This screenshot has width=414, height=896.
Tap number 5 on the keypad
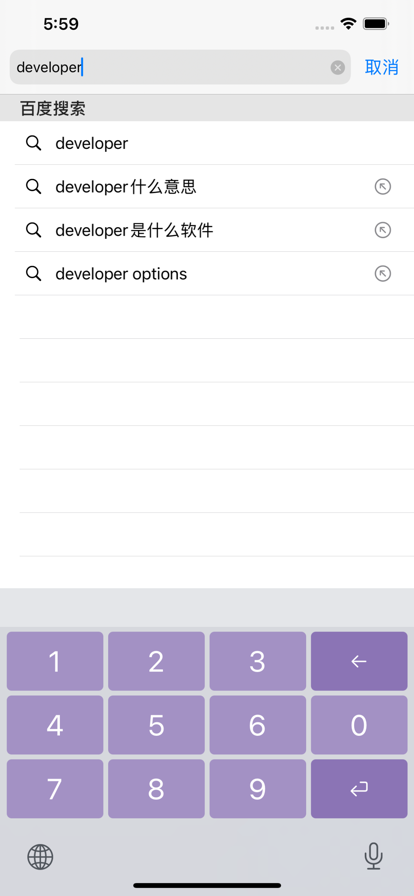click(156, 725)
